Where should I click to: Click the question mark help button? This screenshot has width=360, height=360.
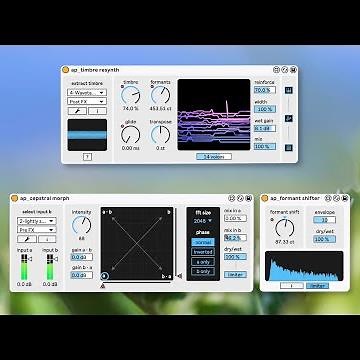tap(87, 157)
